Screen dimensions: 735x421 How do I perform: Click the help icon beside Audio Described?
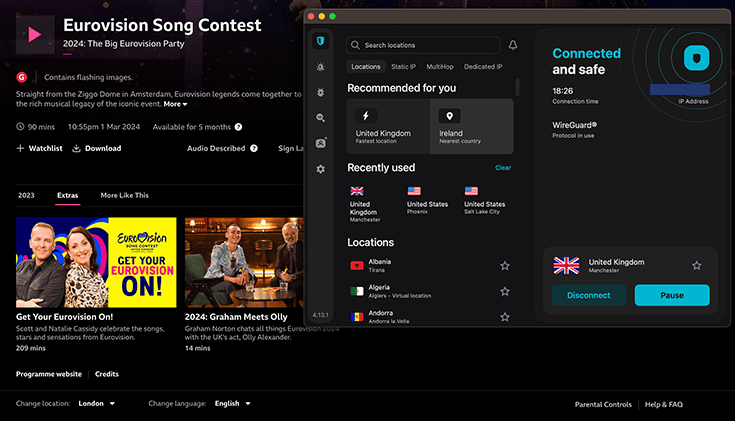click(254, 148)
